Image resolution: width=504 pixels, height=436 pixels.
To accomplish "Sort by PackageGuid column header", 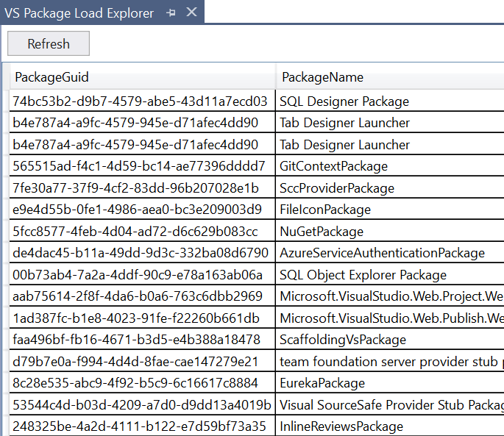I will tap(143, 77).
